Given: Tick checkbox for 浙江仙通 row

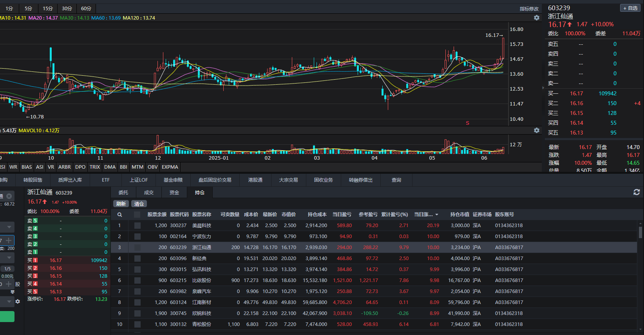Looking at the screenshot, I should pyautogui.click(x=137, y=248).
